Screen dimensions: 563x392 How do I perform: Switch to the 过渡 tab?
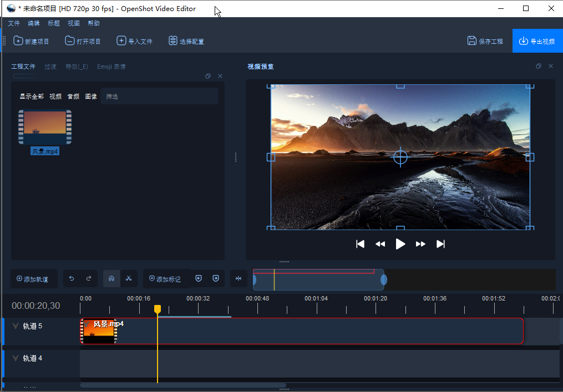click(50, 67)
